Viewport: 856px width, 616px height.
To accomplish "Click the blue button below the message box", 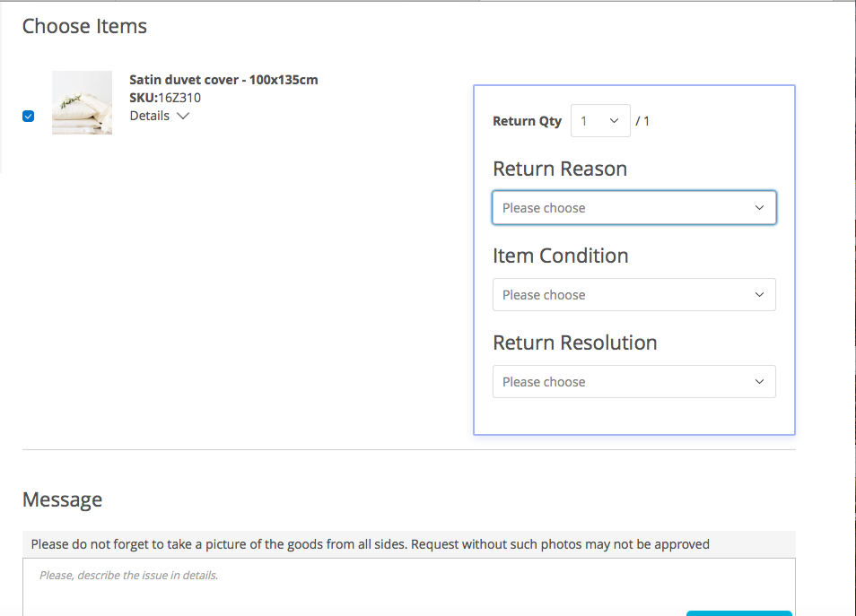I will point(739,613).
